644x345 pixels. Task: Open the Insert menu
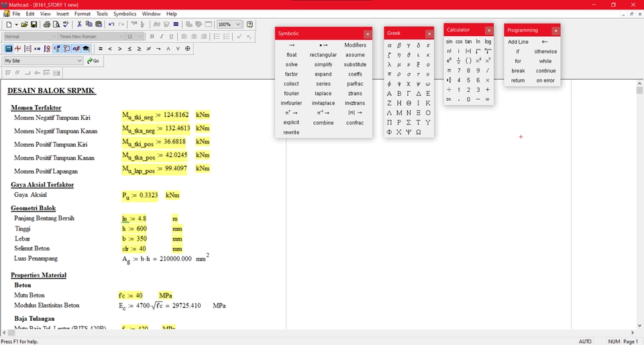coord(63,13)
